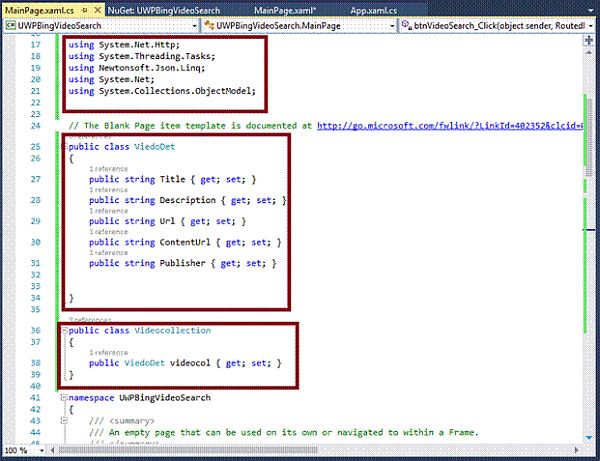This screenshot has height=461, width=600.
Task: Click the reference CodeLens above Publisher property
Action: click(x=109, y=252)
